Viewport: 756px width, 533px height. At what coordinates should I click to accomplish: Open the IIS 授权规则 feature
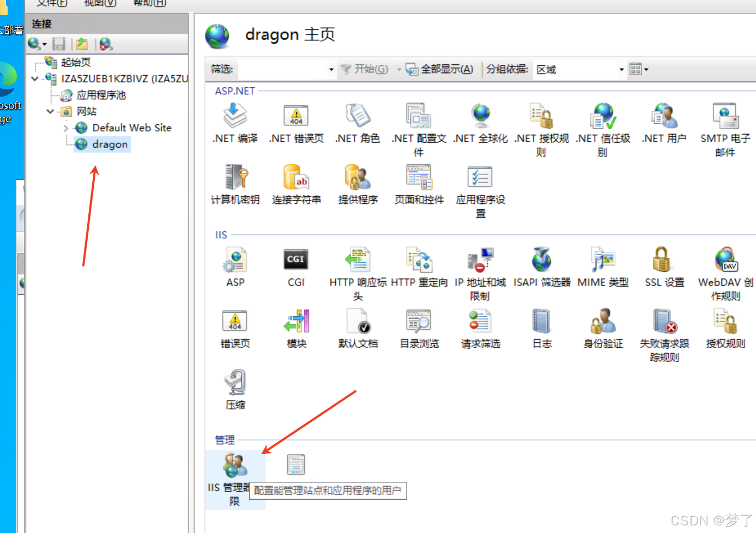[x=725, y=329]
